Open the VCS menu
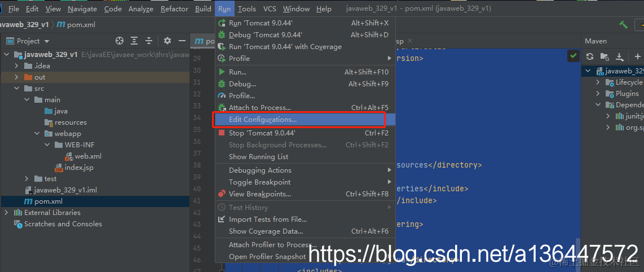The image size is (644, 272). (270, 8)
